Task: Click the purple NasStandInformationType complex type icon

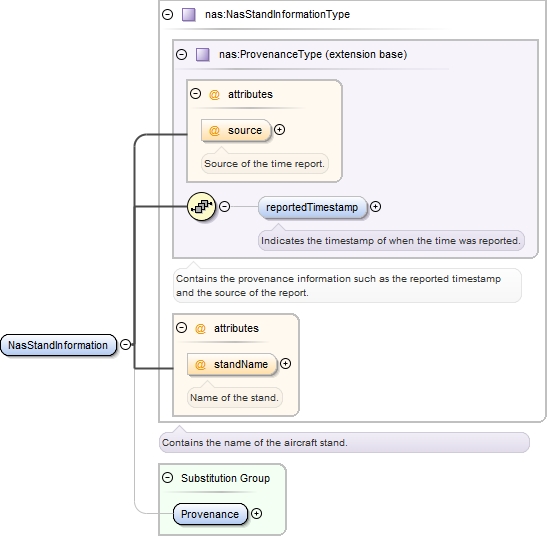Action: point(189,15)
